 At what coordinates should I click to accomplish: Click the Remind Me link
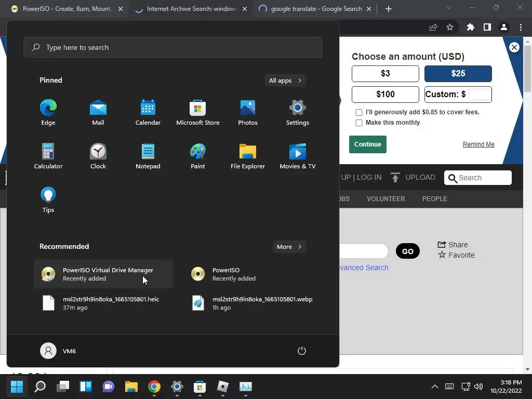[478, 144]
